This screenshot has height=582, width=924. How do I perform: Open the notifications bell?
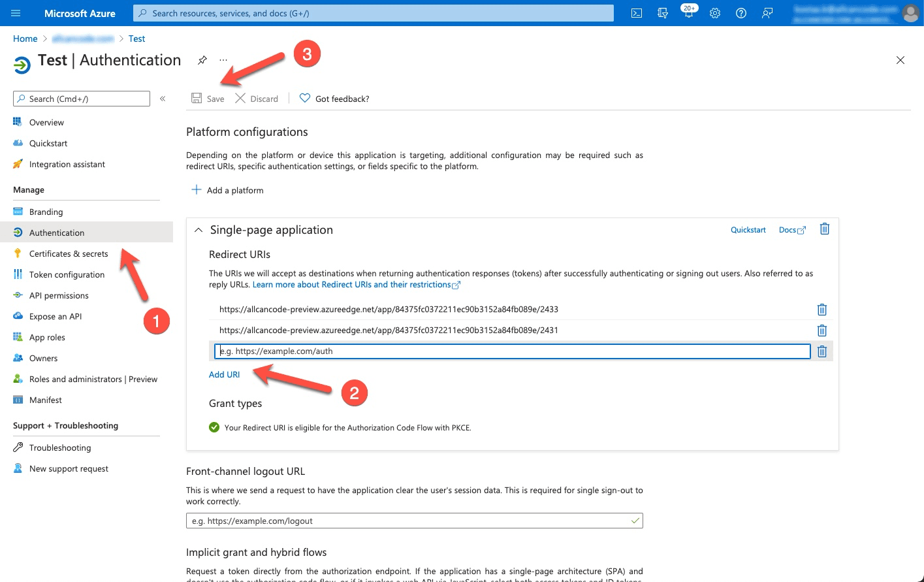coord(688,13)
